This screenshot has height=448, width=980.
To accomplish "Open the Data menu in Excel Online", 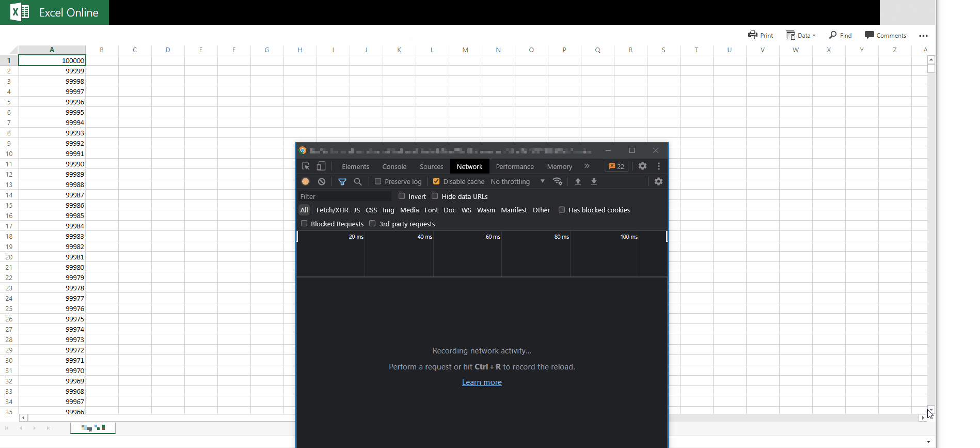I will pos(801,35).
